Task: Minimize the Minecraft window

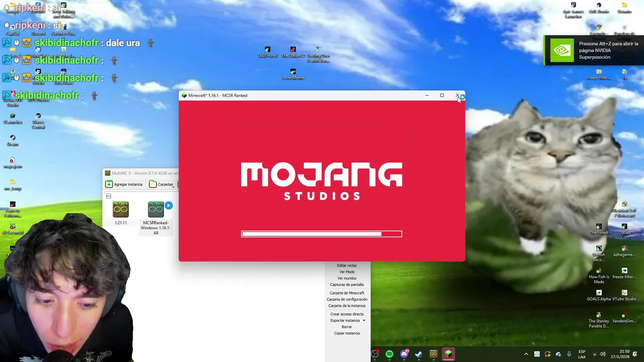Action: click(x=427, y=96)
